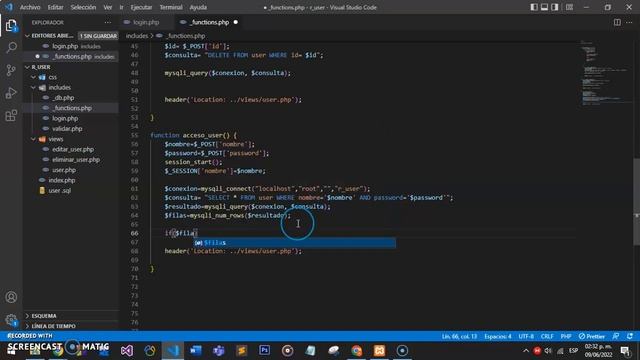This screenshot has width=640, height=360.
Task: Open the Accounts icon in activity bar
Action: 11,297
